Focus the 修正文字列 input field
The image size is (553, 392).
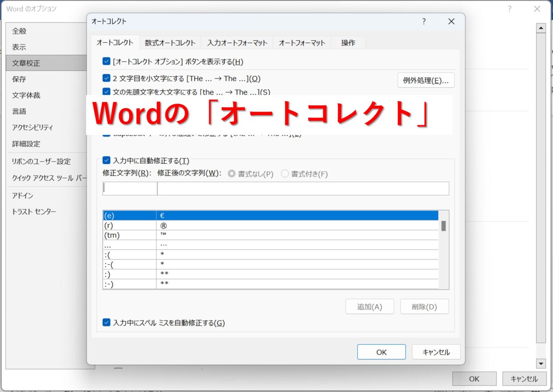(x=130, y=189)
